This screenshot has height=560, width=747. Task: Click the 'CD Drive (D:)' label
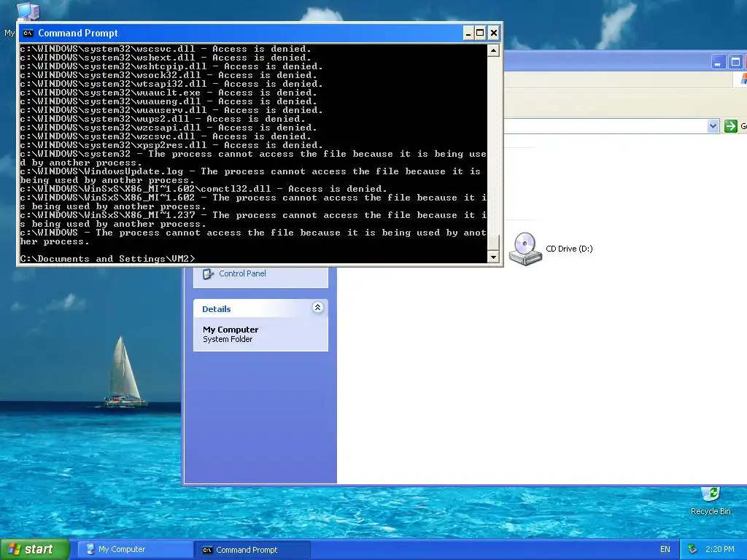tap(569, 249)
